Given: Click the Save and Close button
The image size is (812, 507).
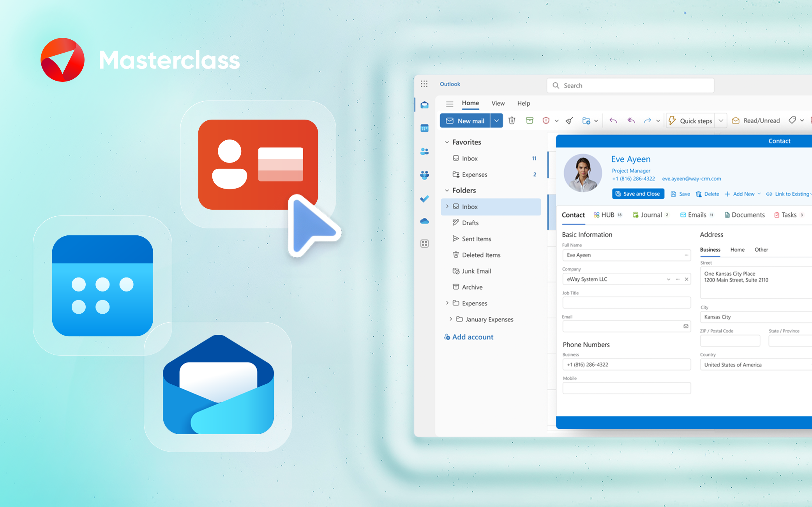Looking at the screenshot, I should coord(638,194).
